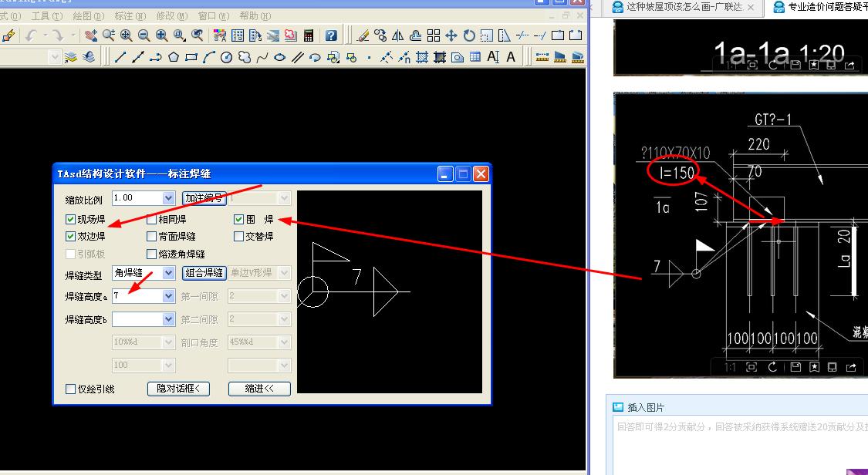Viewport: 868px width, 475px height.
Task: Select the Erase tool
Action: [363, 35]
